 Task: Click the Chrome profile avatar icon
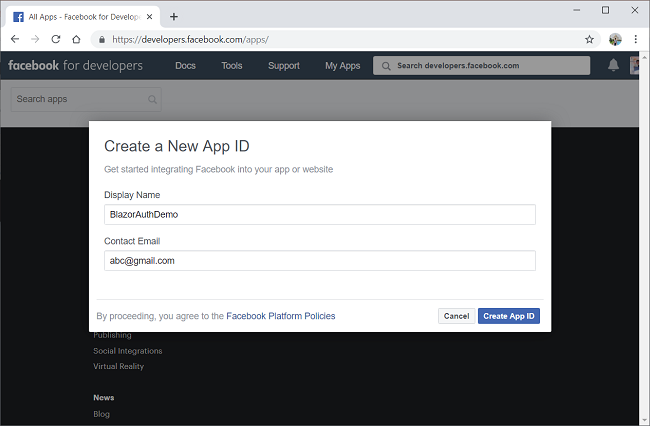(615, 39)
